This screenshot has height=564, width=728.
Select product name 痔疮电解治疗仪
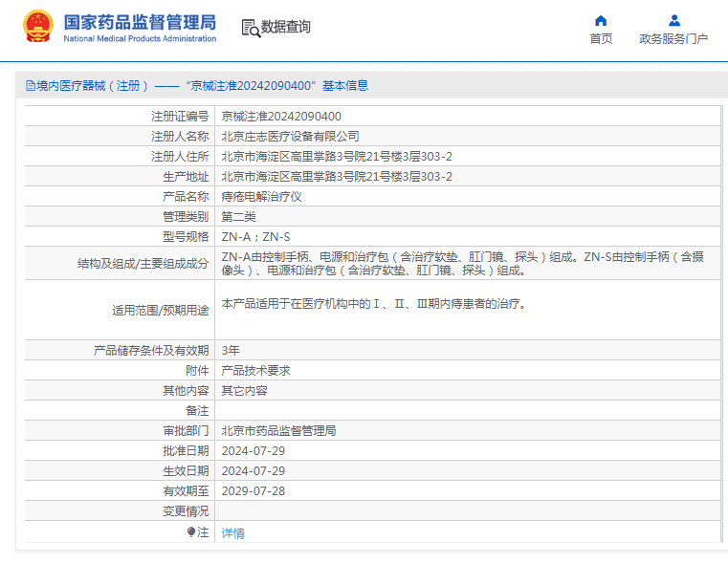coord(261,197)
